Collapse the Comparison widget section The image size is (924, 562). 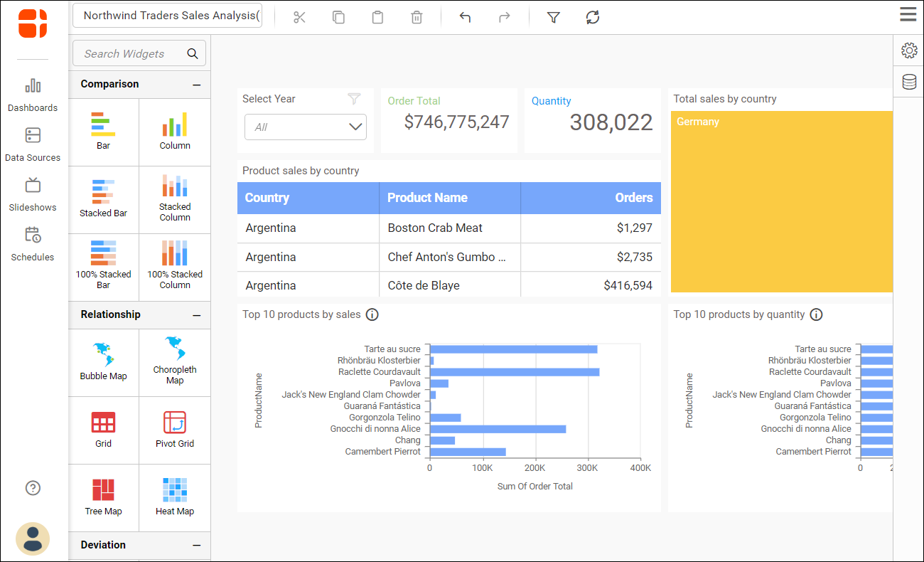click(x=198, y=84)
